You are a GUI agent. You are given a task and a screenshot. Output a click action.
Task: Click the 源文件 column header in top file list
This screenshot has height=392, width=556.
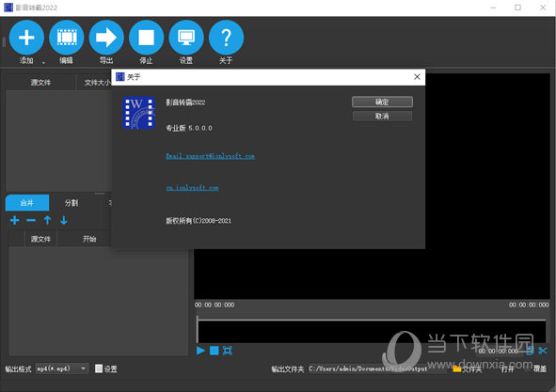click(40, 83)
